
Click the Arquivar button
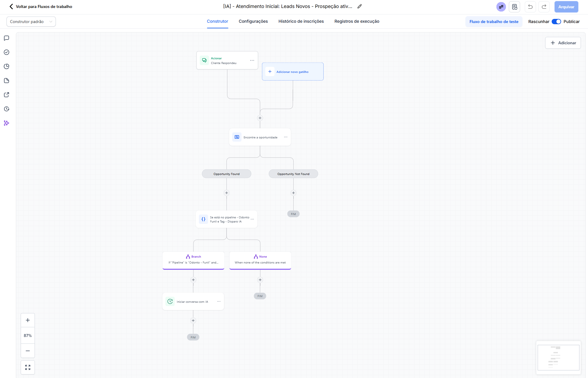566,6
